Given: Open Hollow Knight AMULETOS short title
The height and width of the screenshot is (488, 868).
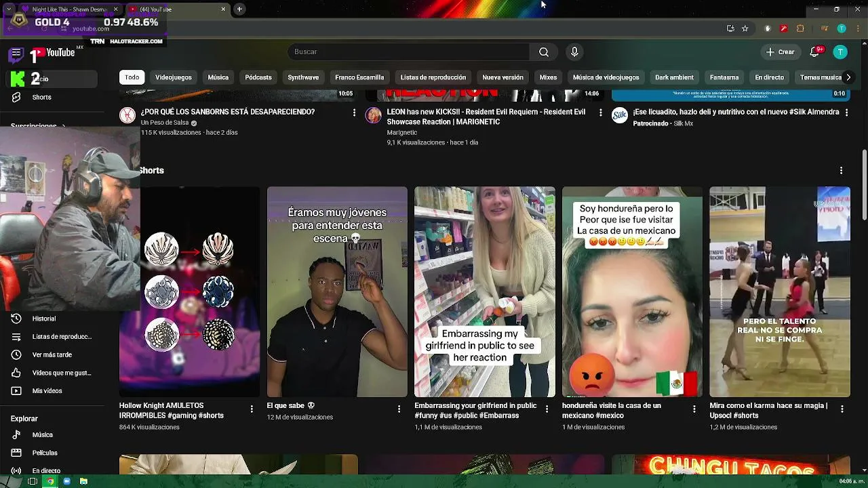Looking at the screenshot, I should pos(172,411).
